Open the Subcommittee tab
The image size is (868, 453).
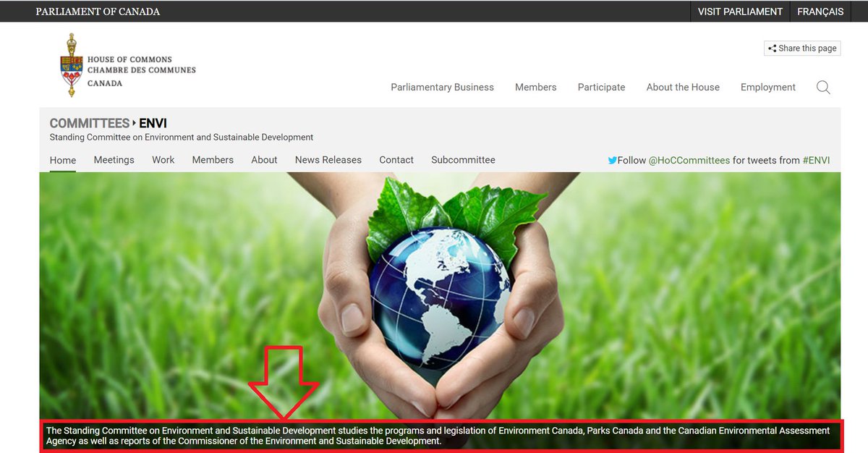[x=463, y=160]
